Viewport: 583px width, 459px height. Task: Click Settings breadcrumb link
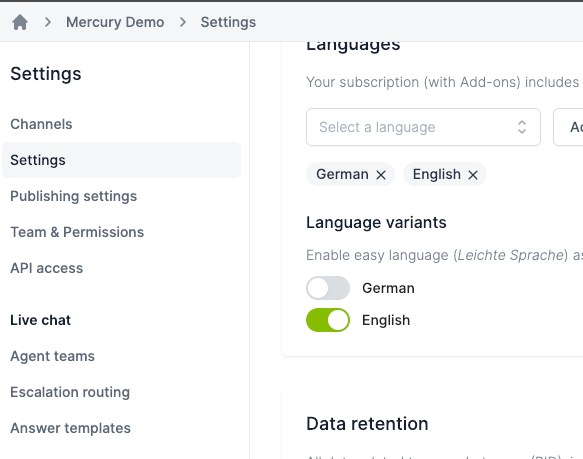tap(228, 22)
